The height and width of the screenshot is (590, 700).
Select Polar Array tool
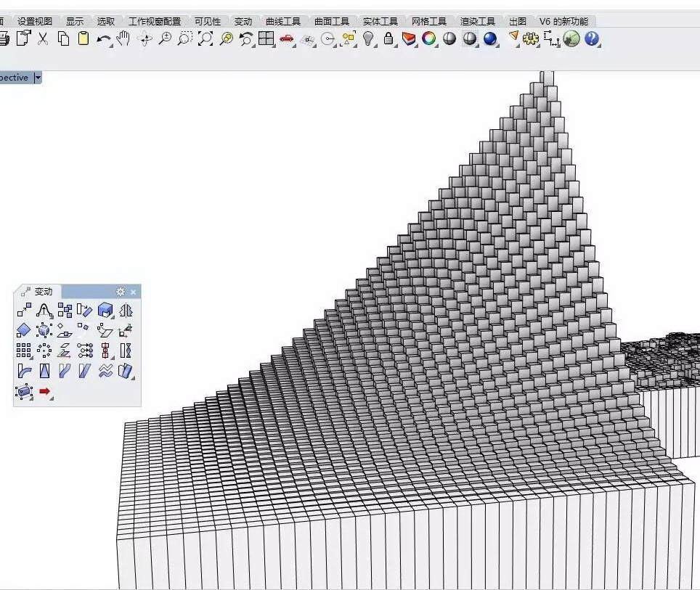coord(44,351)
